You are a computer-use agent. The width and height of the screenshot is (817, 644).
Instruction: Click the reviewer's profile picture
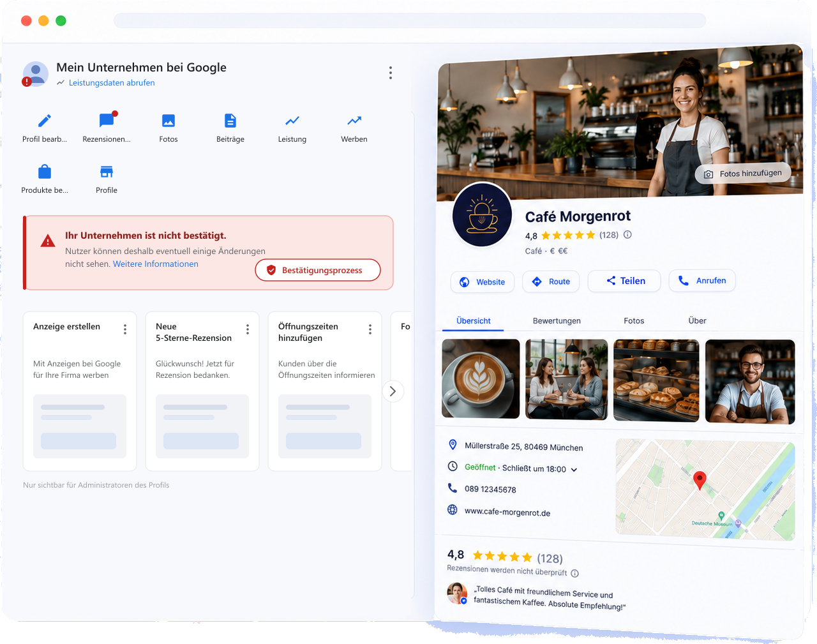point(457,593)
